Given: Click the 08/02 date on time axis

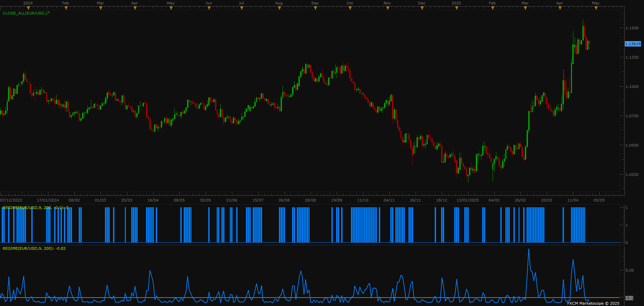Looking at the screenshot, I should tap(74, 200).
